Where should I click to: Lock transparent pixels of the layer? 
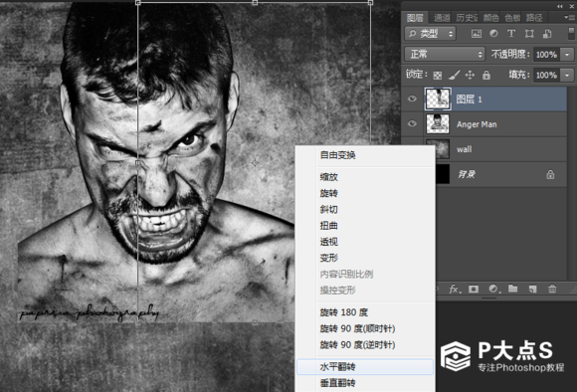(438, 76)
